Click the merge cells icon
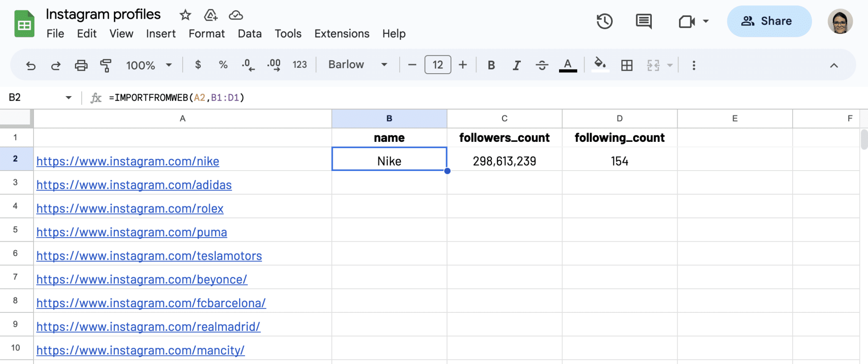The image size is (868, 364). pyautogui.click(x=653, y=65)
